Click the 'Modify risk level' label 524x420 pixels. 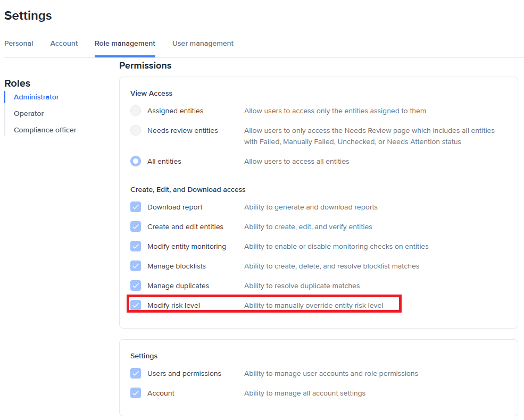click(173, 306)
